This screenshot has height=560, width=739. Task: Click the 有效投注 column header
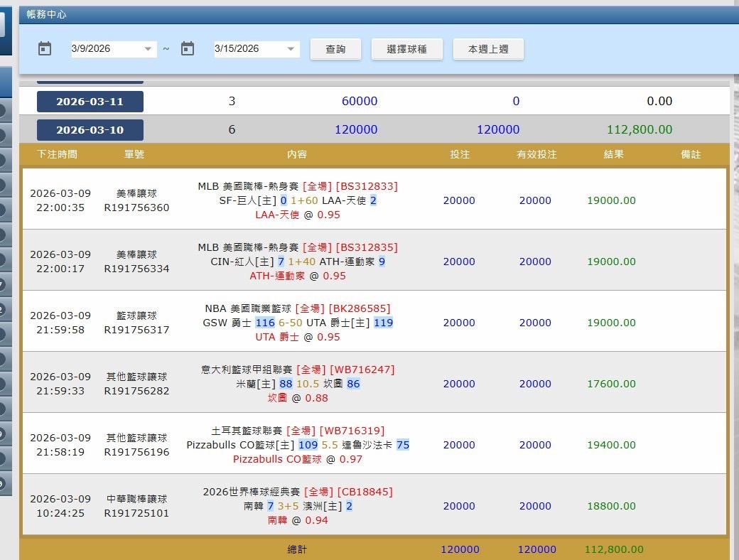pos(537,154)
